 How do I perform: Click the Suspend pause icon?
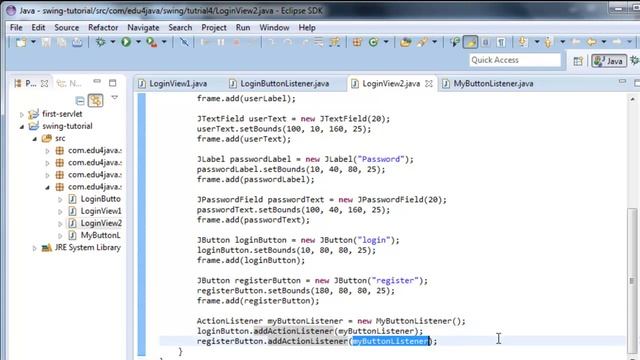221,42
